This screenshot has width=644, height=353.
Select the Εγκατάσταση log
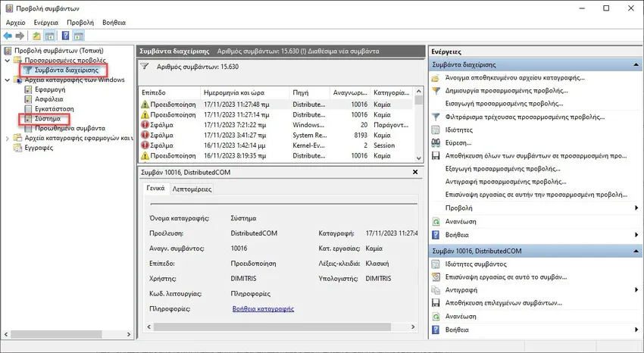[x=55, y=109]
